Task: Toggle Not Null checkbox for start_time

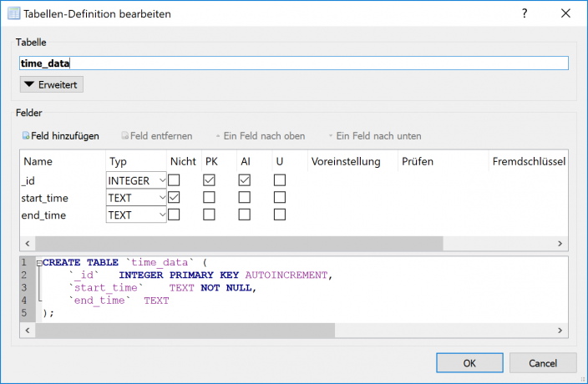Action: pyautogui.click(x=174, y=197)
